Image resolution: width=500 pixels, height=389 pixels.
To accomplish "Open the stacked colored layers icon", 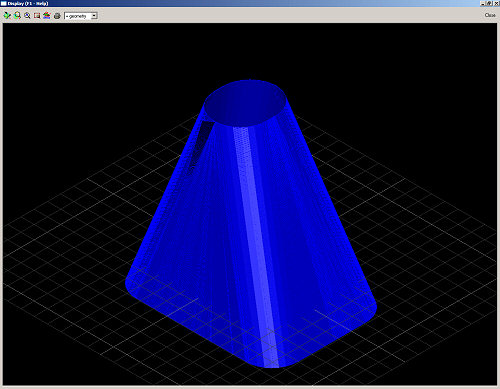I will [x=47, y=16].
